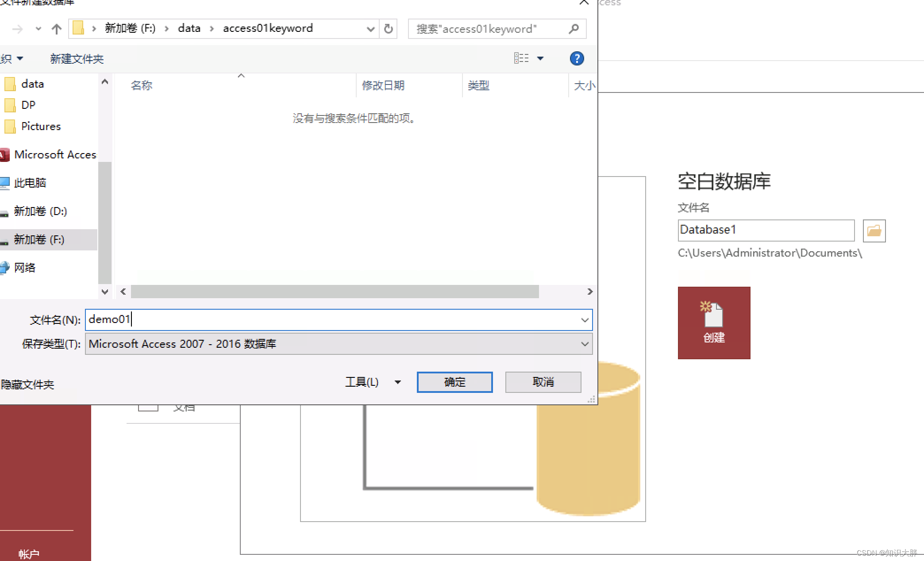Viewport: 924px width, 561px height.
Task: Create new folder via 新建文件夹
Action: click(77, 59)
